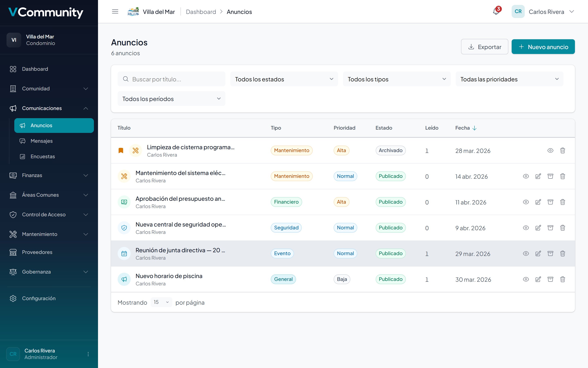
Task: Expand the Finanzas sidebar section
Action: click(49, 175)
